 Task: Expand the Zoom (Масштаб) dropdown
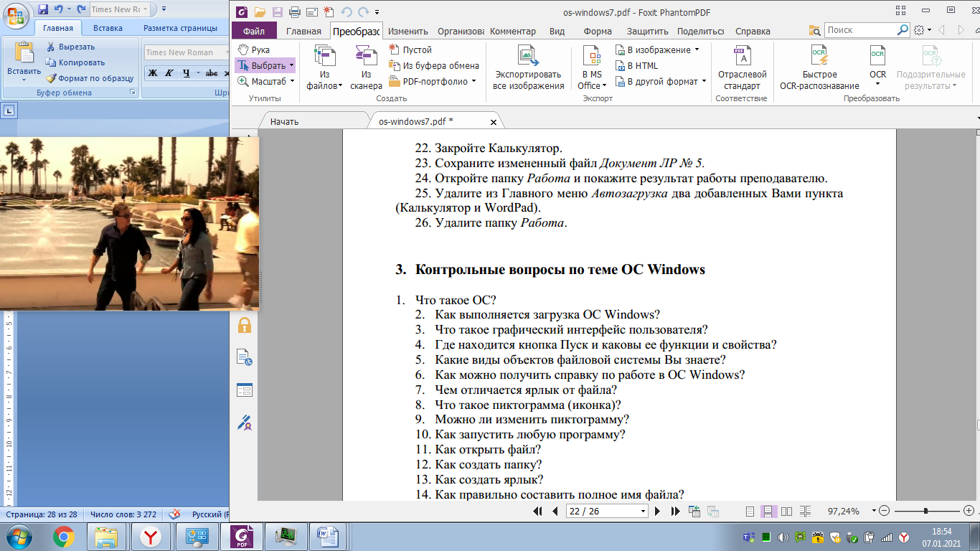point(293,81)
